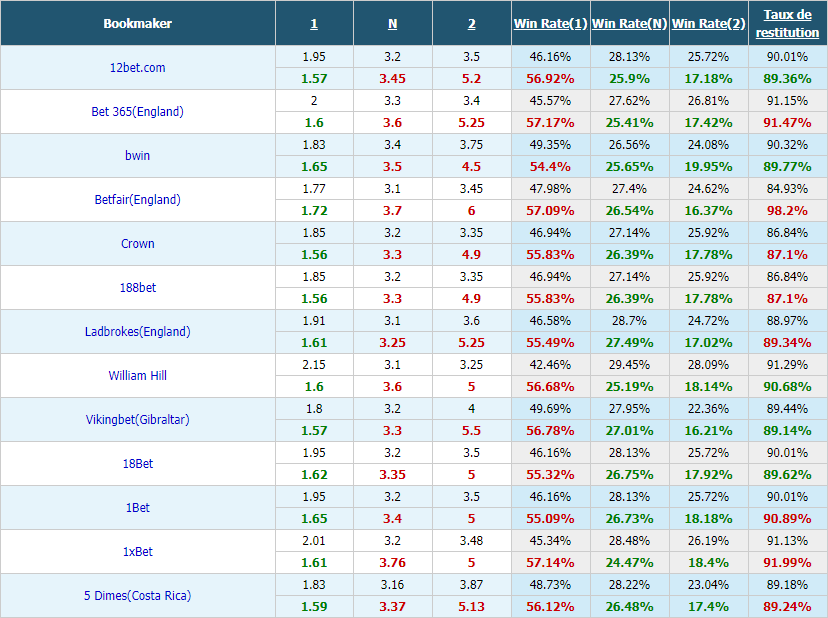The image size is (828, 618).
Task: Select 5 Dimes' opening draw odds 3.16
Action: tap(392, 585)
